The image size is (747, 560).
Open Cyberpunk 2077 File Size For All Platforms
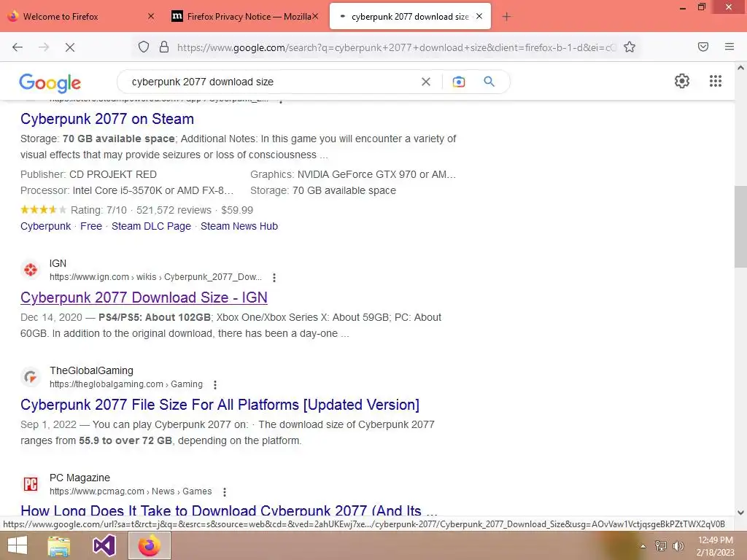tap(220, 404)
